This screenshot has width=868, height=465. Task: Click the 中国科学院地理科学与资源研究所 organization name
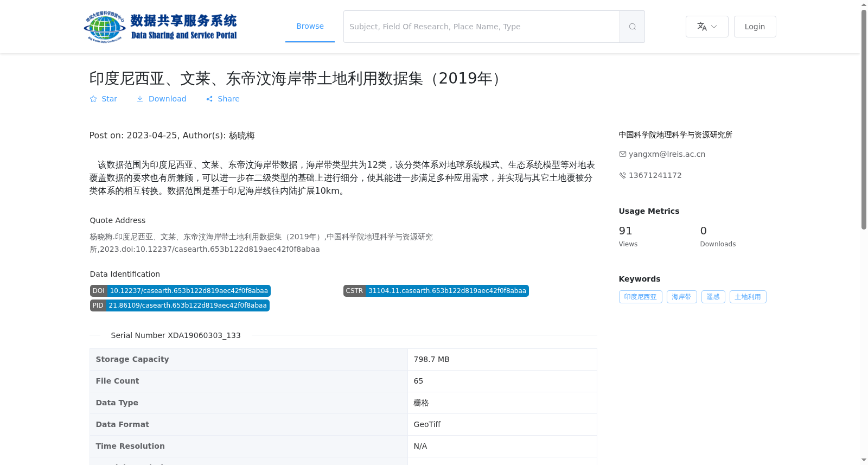click(x=675, y=135)
